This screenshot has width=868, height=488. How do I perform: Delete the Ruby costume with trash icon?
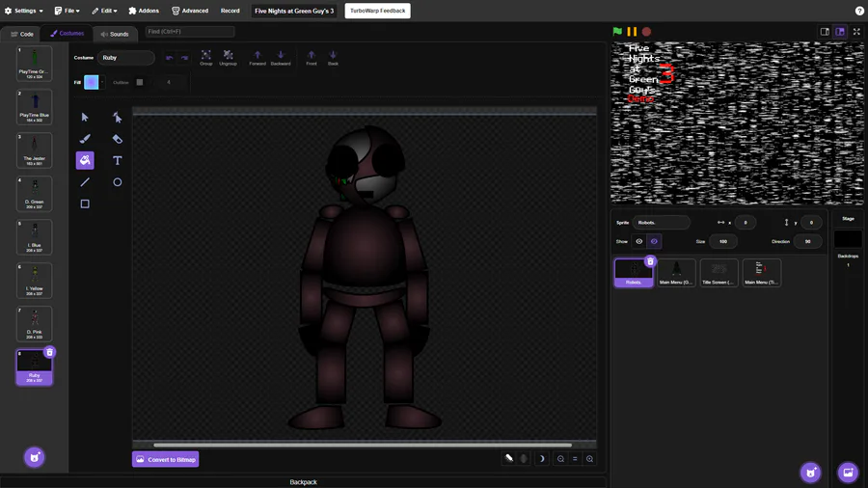[x=49, y=352]
